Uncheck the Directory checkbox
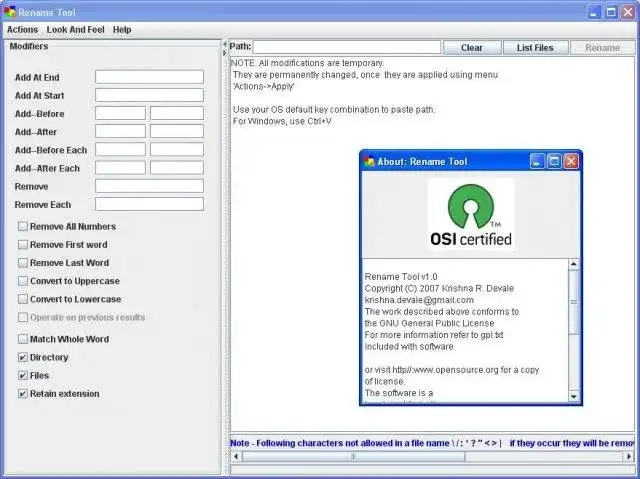The height and width of the screenshot is (479, 640). coord(23,357)
